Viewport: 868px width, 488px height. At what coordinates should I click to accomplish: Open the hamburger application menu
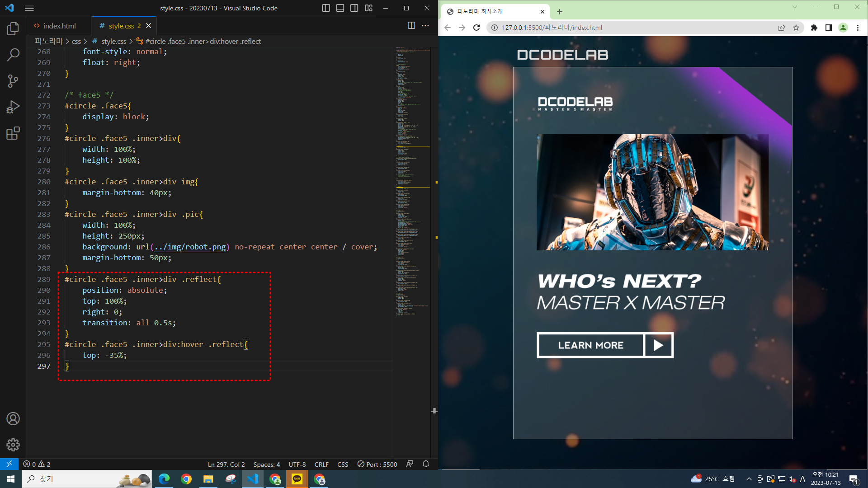[x=29, y=8]
